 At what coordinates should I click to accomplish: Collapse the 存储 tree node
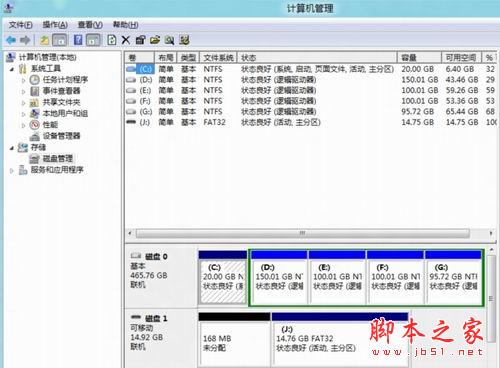coord(12,147)
